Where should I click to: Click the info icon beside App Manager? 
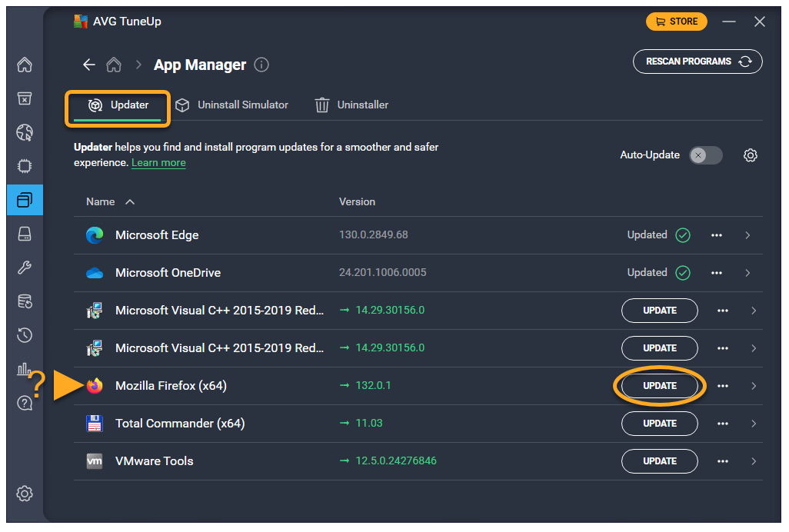pyautogui.click(x=261, y=65)
